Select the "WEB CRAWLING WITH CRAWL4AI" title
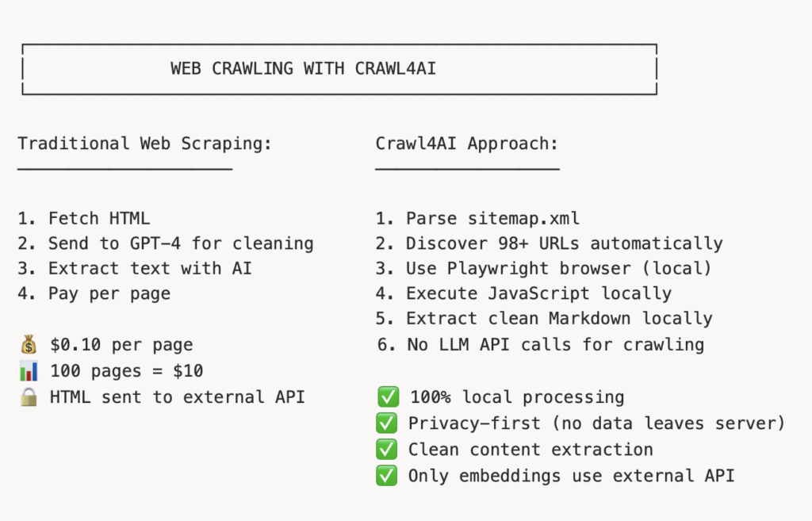812x521 pixels. pyautogui.click(x=303, y=69)
